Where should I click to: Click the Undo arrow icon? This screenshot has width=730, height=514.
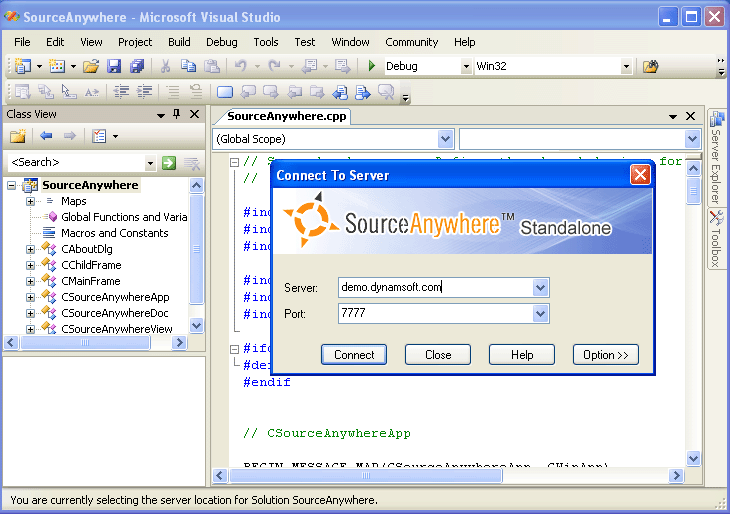240,66
